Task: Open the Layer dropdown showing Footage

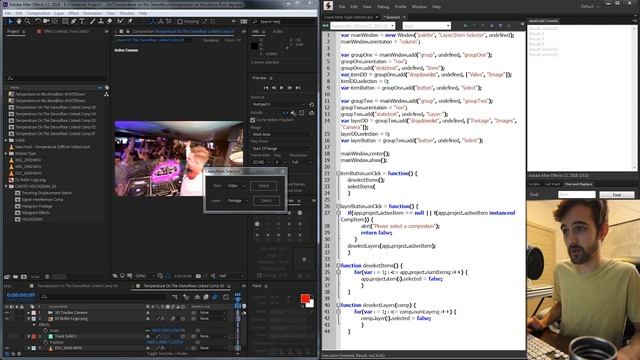Action: click(x=237, y=200)
